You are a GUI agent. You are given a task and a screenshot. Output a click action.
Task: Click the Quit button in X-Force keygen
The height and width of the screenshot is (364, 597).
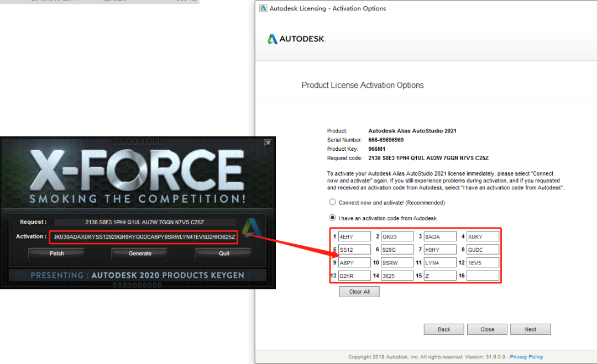(x=224, y=254)
